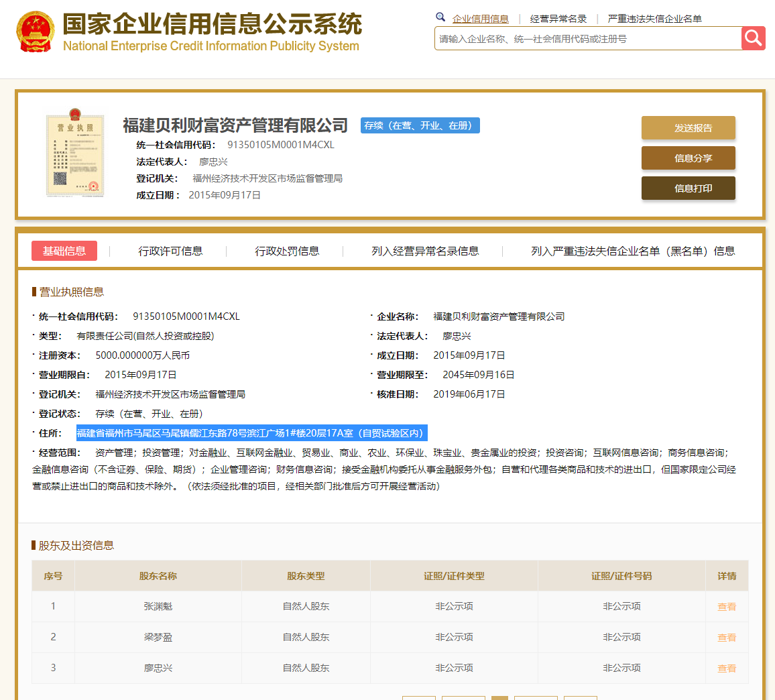Image resolution: width=775 pixels, height=700 pixels.
Task: View details for shareholder 张渊魁
Action: click(726, 607)
